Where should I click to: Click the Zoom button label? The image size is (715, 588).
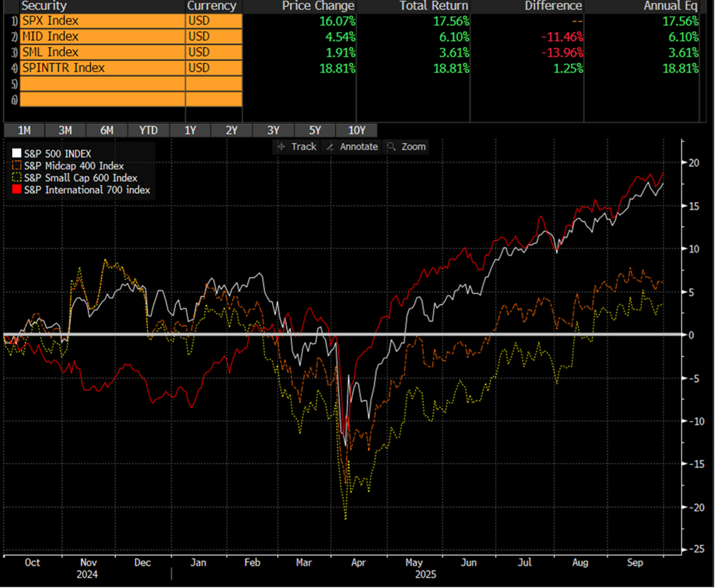pos(413,147)
